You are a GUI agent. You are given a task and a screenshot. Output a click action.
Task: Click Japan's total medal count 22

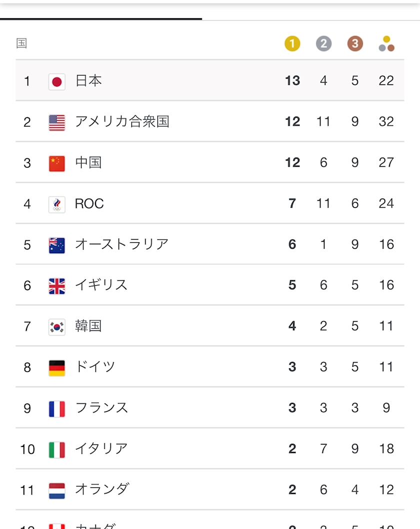coord(386,81)
